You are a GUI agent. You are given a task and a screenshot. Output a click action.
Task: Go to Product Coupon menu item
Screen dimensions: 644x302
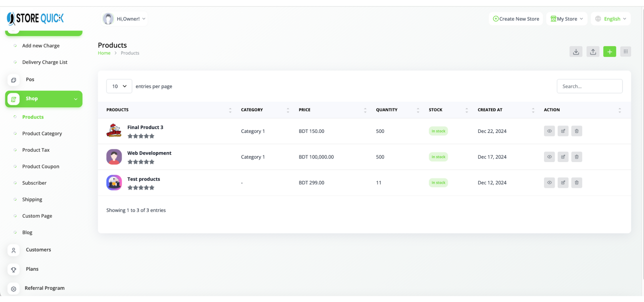click(x=41, y=166)
